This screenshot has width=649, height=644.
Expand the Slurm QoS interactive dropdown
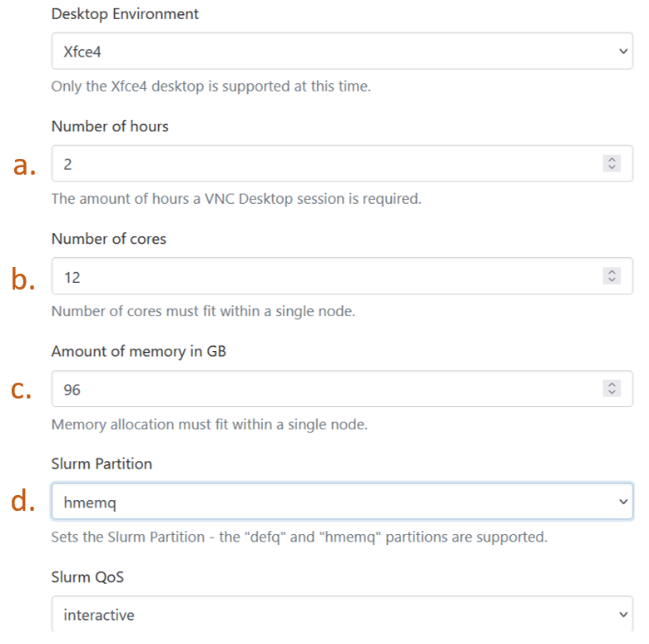(x=342, y=614)
